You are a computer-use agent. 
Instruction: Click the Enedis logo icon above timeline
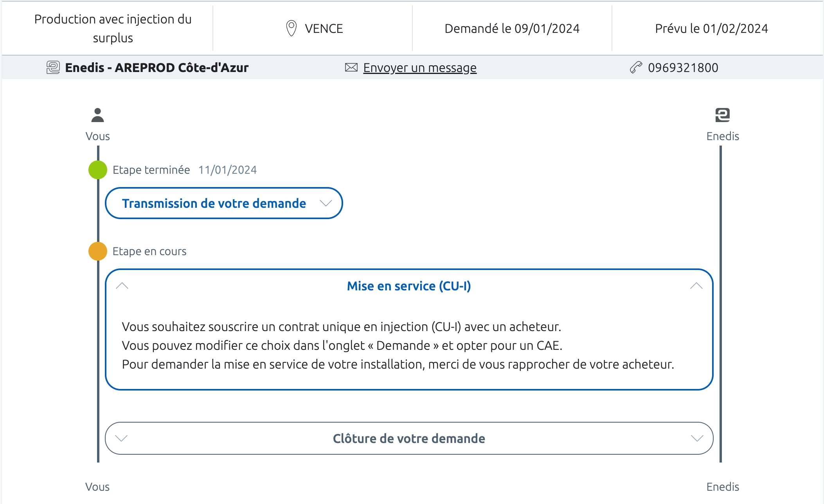point(722,115)
